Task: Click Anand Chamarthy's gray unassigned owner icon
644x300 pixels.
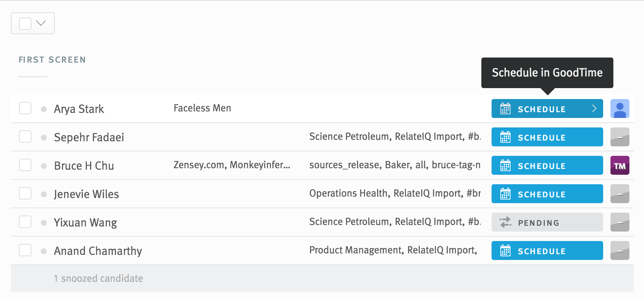Action: tap(620, 250)
